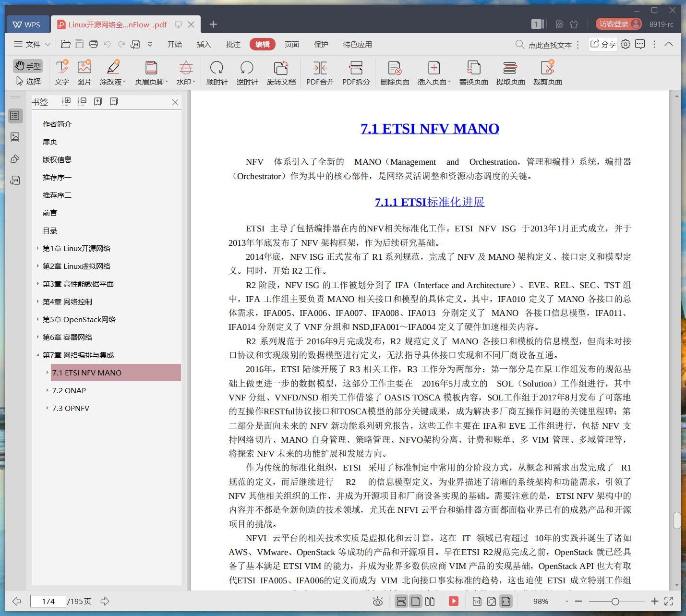
Task: Open PDF Split (PDF拆分)
Action: click(356, 73)
